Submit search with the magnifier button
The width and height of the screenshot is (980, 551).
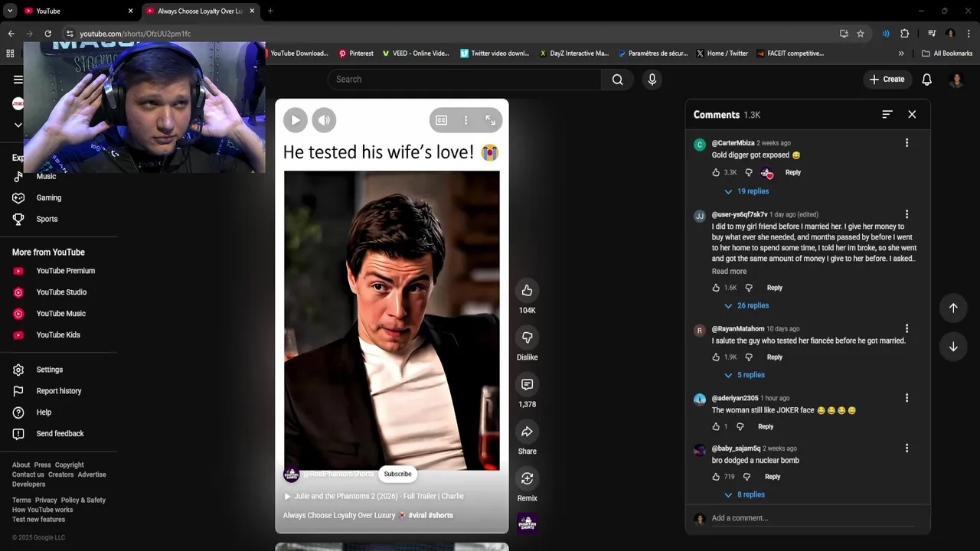618,80
